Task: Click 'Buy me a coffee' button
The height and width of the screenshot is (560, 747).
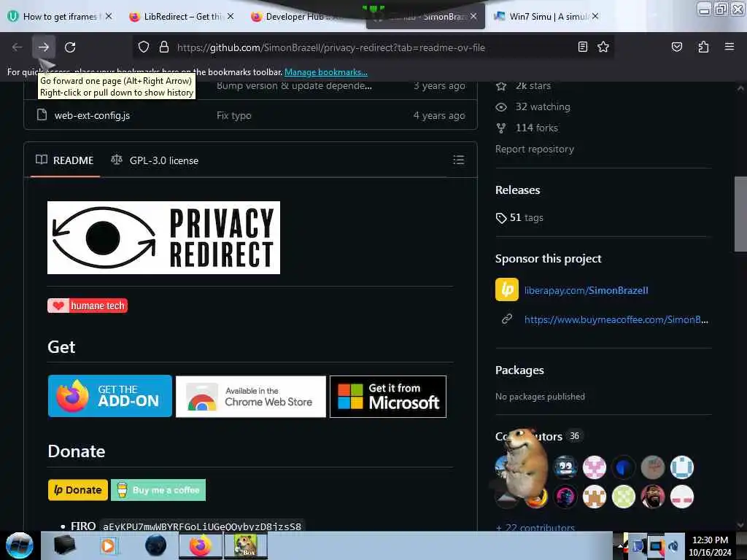Action: pos(158,490)
